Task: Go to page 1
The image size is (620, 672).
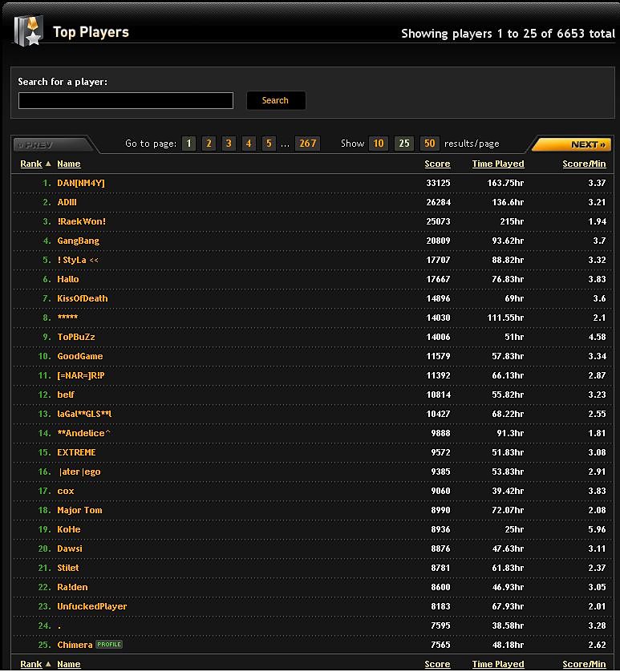Action: [188, 144]
